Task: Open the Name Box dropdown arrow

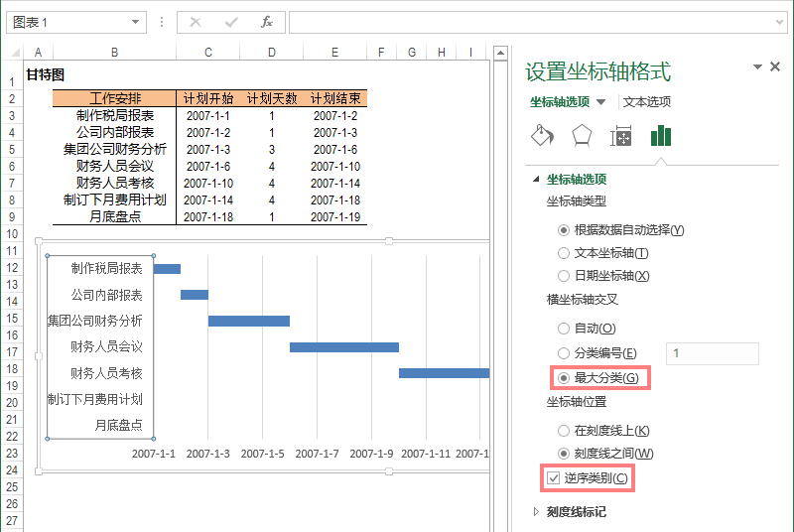Action: (135, 22)
